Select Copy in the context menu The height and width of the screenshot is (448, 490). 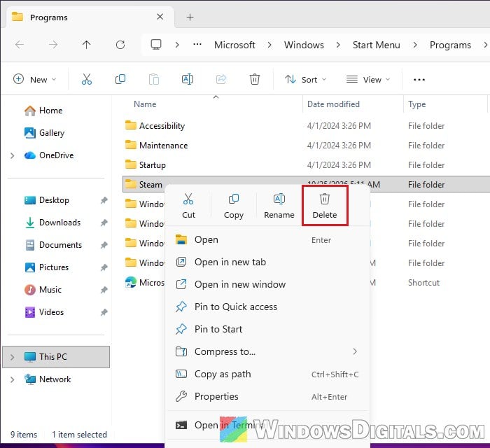tap(233, 206)
